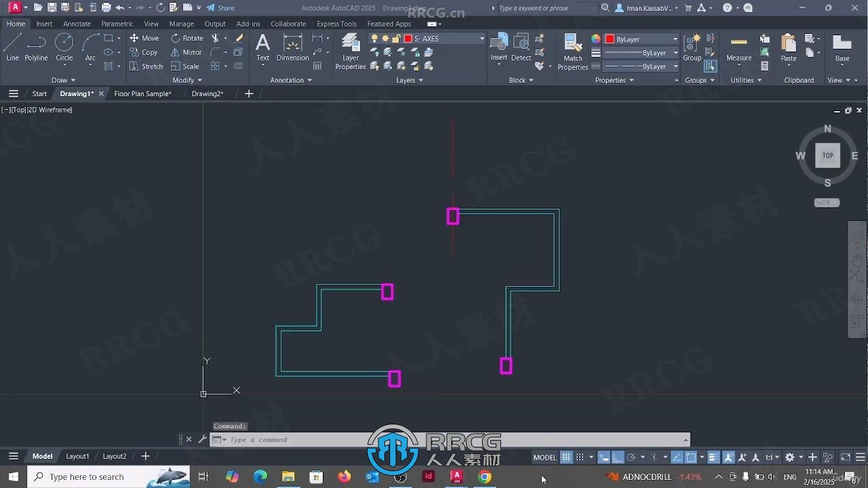Open the Express Tools ribbon tab
868x488 pixels.
(x=336, y=24)
